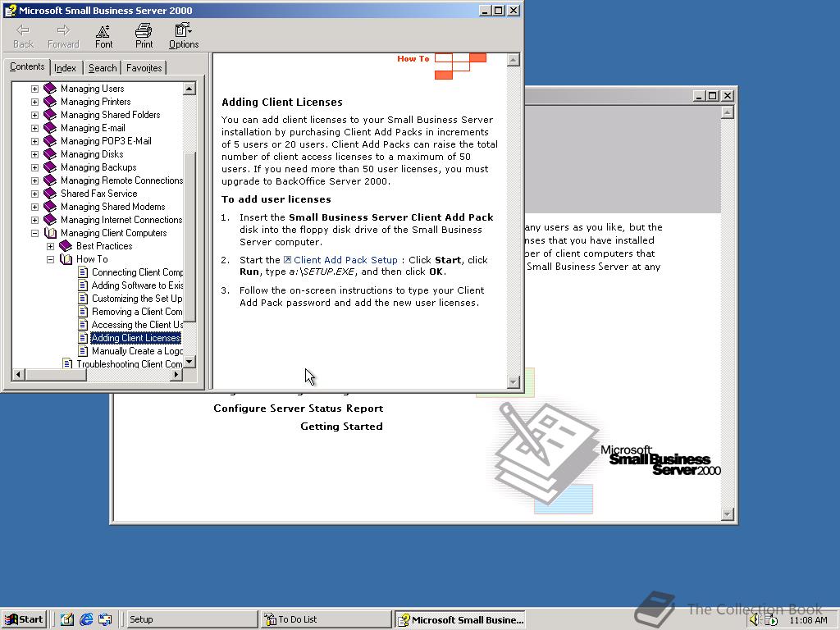The image size is (840, 630).
Task: Click the contents tree vertical scrollbar thumb
Action: [189, 235]
